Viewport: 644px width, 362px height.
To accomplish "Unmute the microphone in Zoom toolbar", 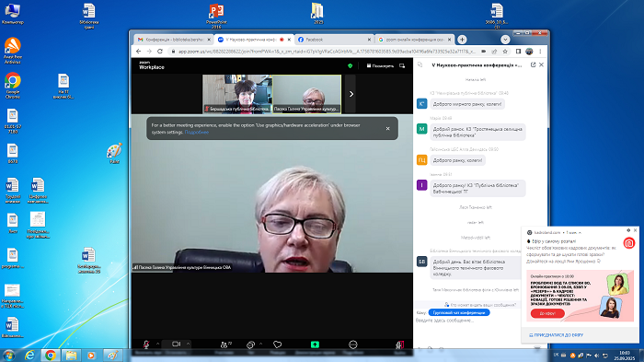I will pos(146,344).
